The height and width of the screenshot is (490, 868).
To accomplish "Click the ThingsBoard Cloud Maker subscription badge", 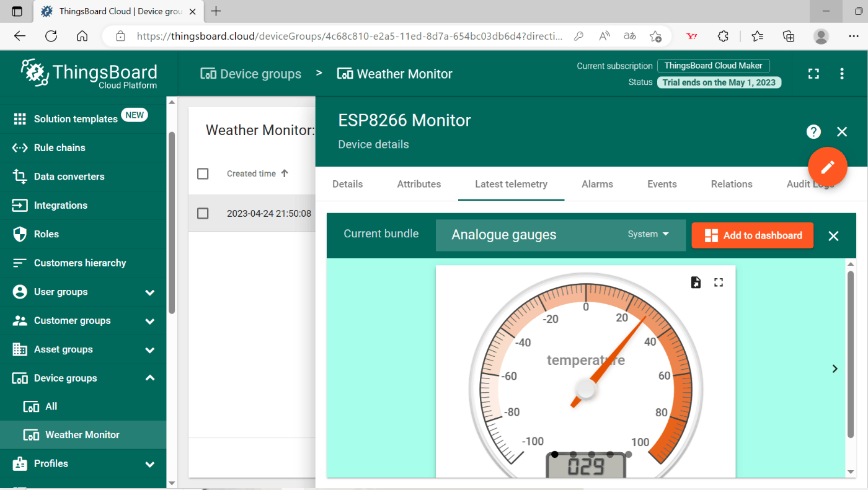I will pyautogui.click(x=713, y=66).
